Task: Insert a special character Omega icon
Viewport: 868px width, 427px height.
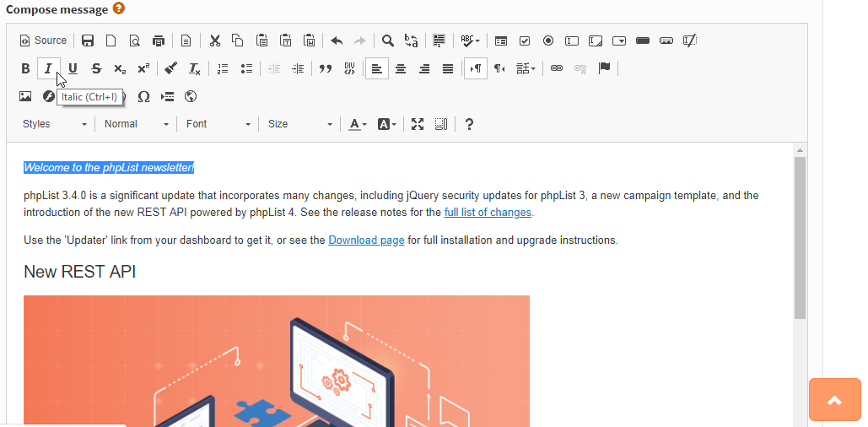Action: pos(143,97)
